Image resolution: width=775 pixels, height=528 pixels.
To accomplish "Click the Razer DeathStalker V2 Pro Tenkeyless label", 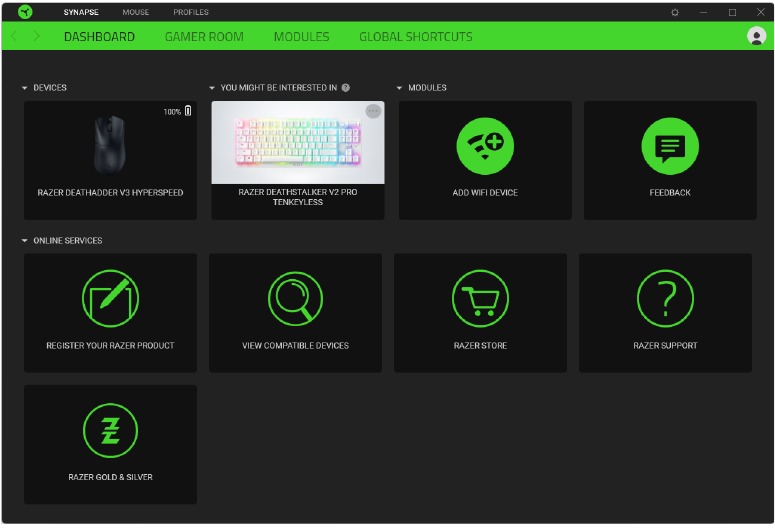I will click(298, 197).
